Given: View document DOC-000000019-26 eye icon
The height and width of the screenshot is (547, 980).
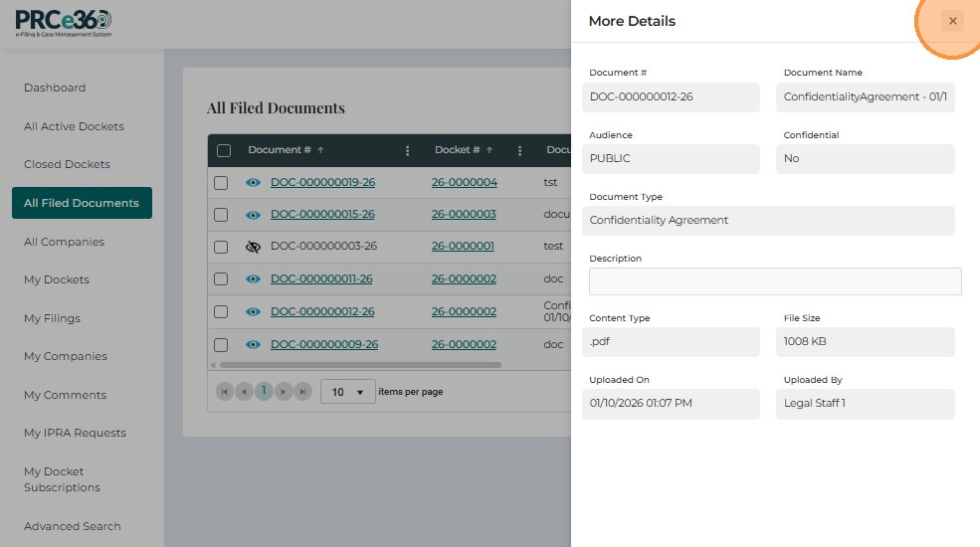Looking at the screenshot, I should tap(253, 182).
